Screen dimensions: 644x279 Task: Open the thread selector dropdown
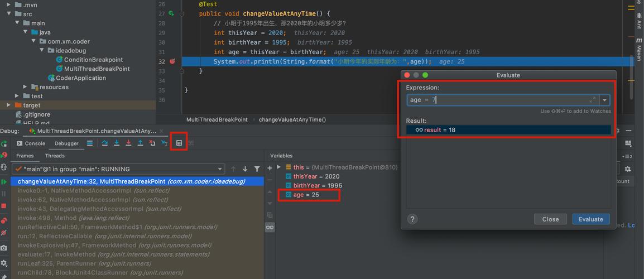(118, 169)
